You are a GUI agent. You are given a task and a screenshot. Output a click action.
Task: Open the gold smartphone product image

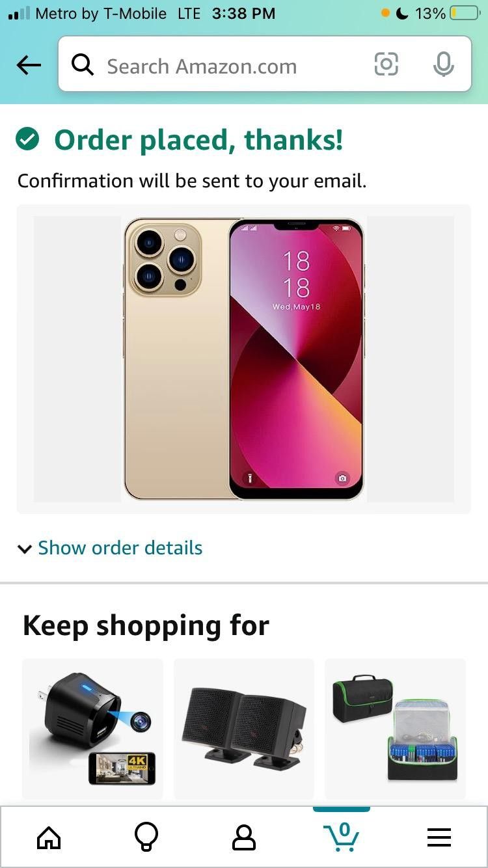244,359
